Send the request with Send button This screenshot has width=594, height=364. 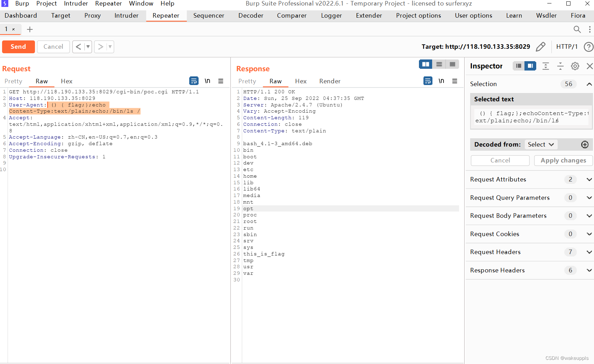18,47
